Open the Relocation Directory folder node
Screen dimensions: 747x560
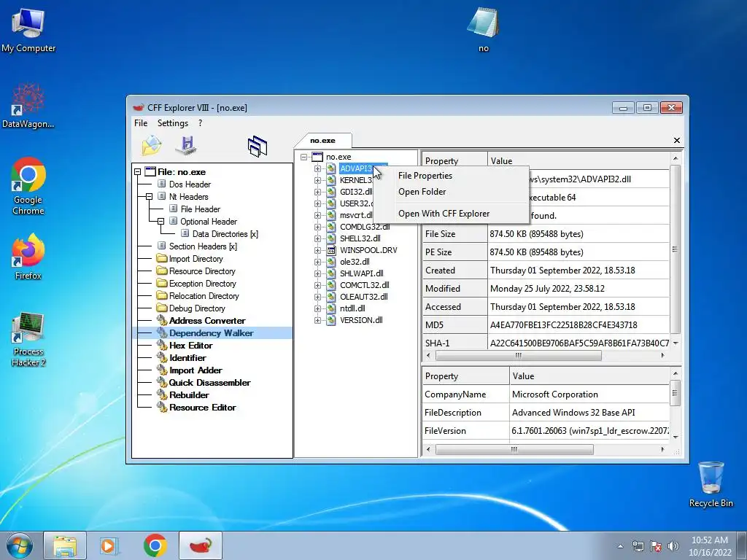[x=204, y=296]
